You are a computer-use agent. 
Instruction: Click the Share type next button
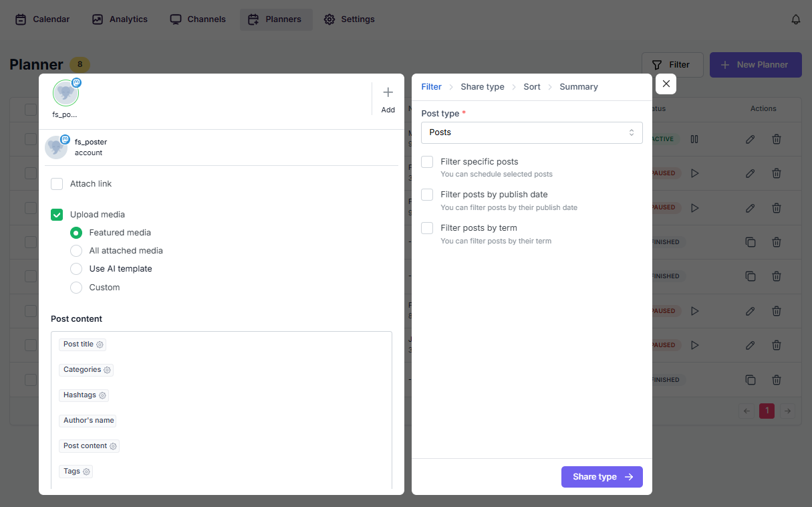click(601, 477)
